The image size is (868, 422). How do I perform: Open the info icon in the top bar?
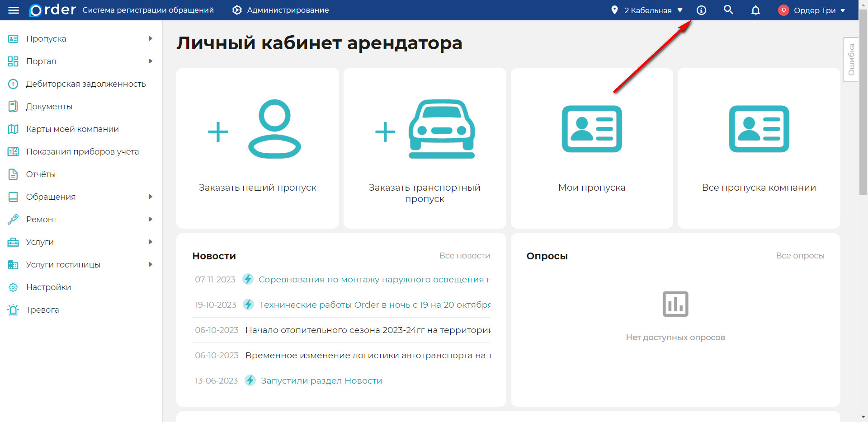tap(701, 9)
